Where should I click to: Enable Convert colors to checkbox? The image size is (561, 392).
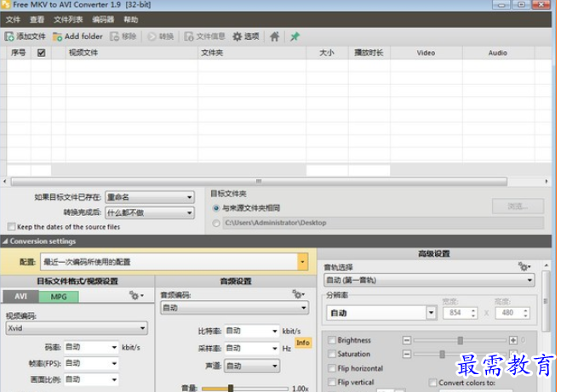432,383
